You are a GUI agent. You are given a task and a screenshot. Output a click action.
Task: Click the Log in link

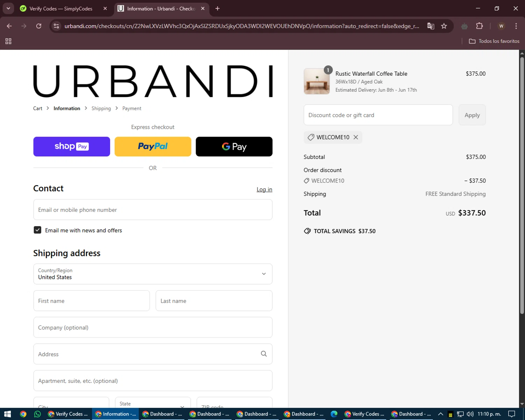coord(264,189)
